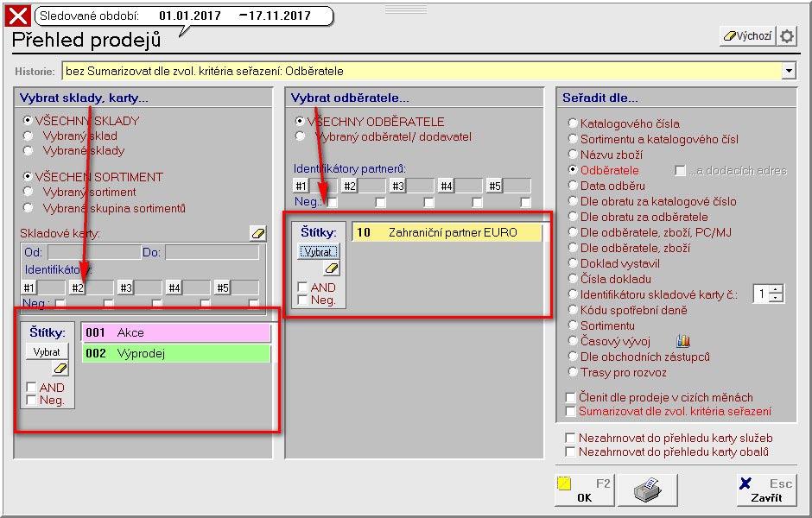Image resolution: width=812 pixels, height=518 pixels.
Task: Select the green 002 Výprodej label
Action: click(176, 353)
